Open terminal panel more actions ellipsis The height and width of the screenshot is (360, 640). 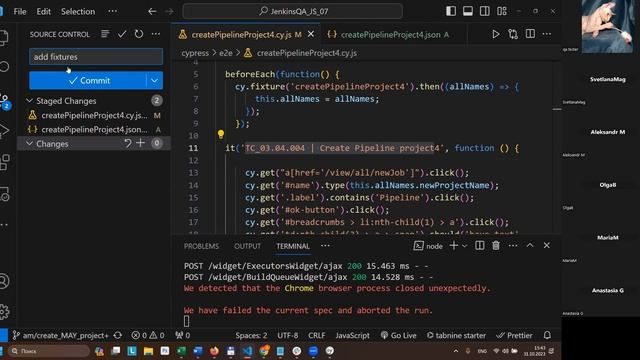(x=513, y=245)
